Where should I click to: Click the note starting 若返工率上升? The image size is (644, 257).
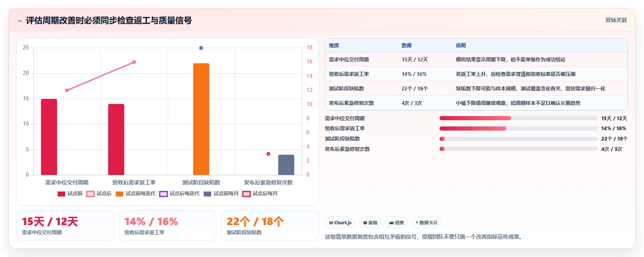515,74
